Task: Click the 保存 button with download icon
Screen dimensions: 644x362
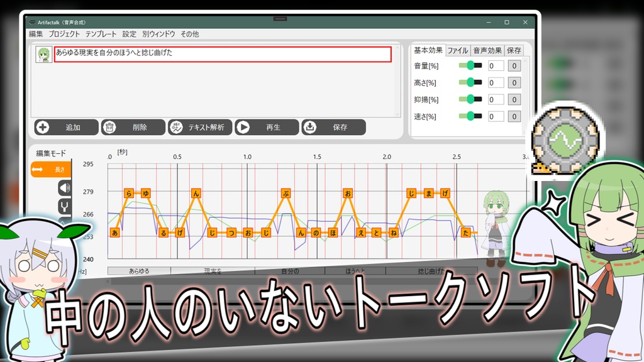Action: [x=333, y=127]
